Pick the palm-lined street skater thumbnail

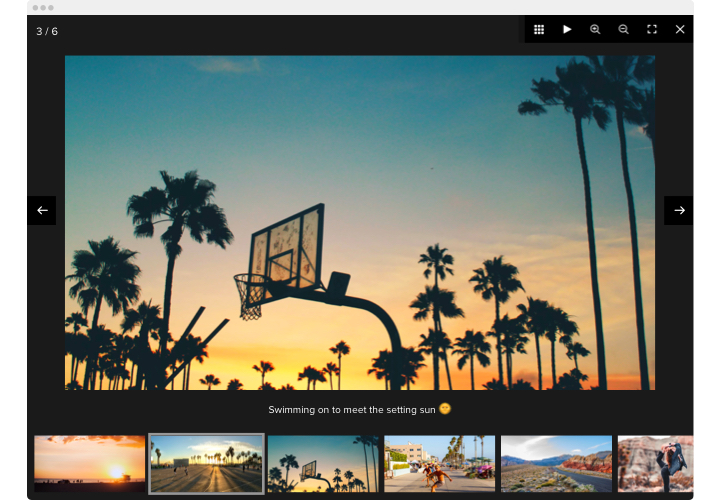[439, 463]
